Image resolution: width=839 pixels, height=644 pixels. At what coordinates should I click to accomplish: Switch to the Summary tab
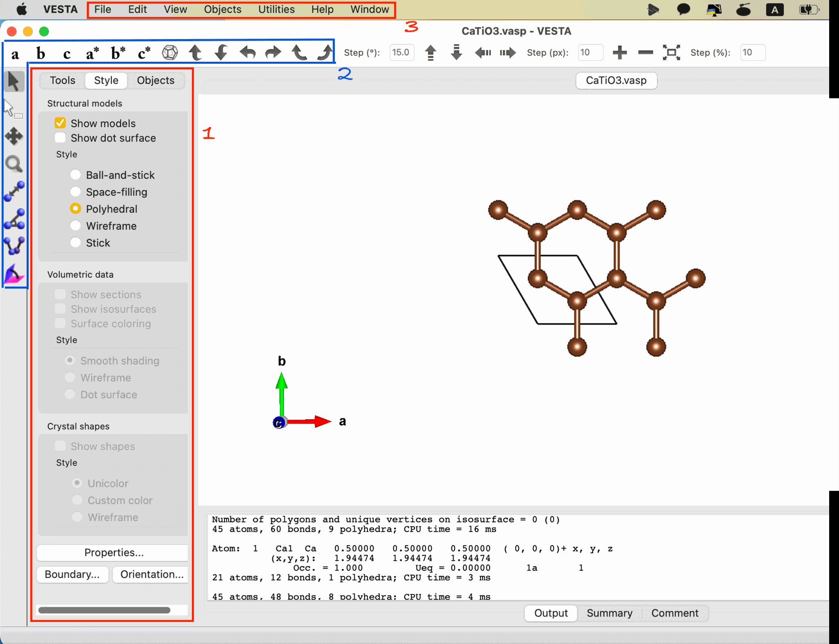610,613
